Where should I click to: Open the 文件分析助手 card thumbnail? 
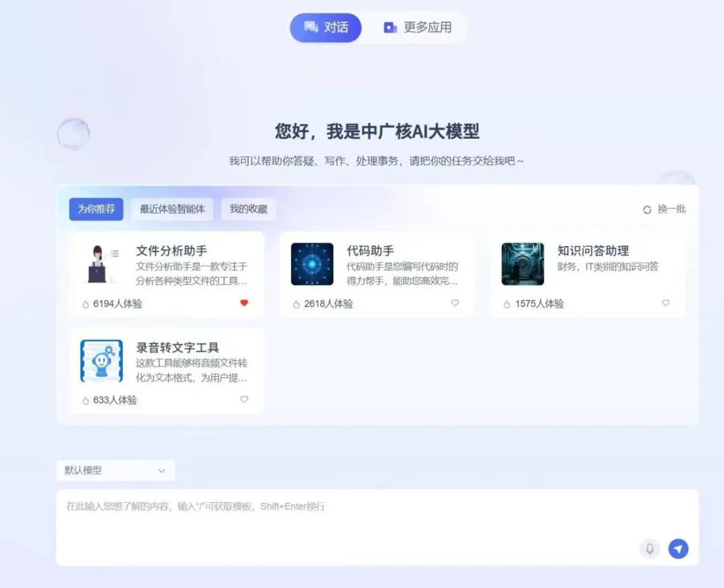(102, 264)
